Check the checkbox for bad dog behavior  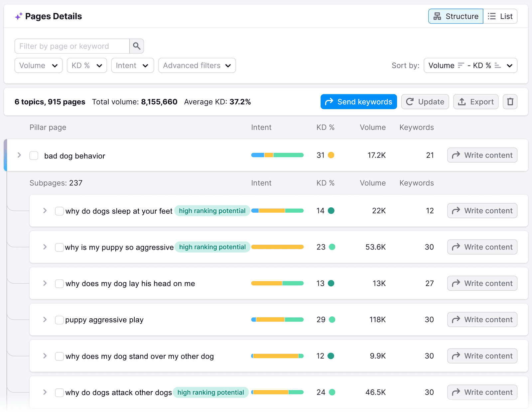(34, 155)
